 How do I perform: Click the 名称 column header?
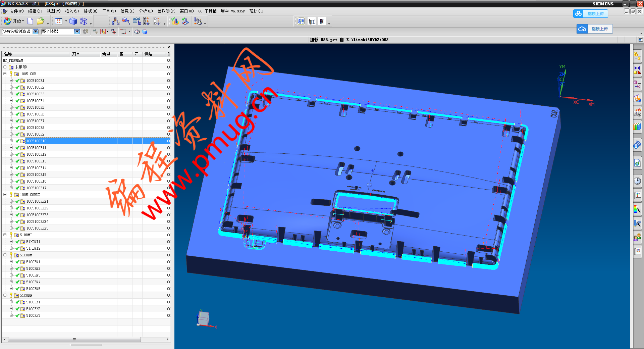click(x=36, y=54)
